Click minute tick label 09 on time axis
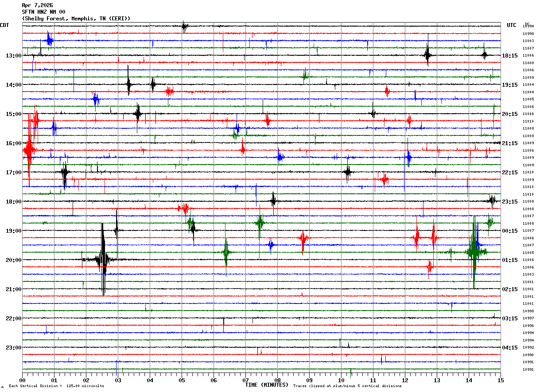 point(309,380)
